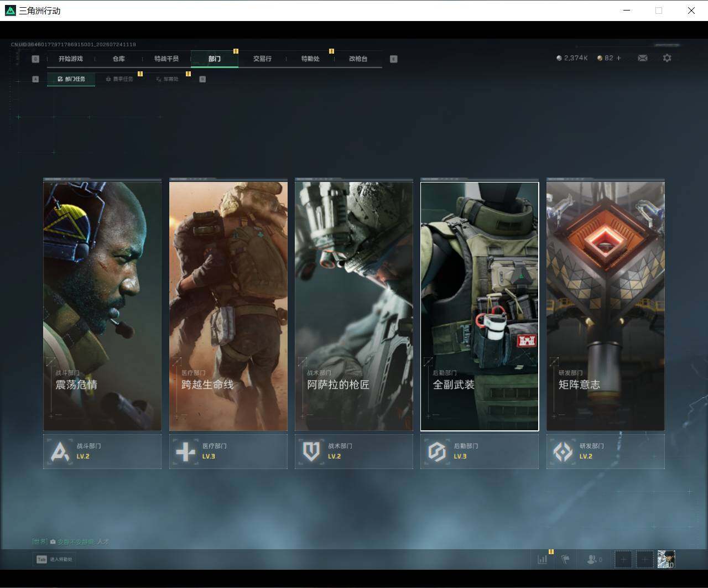Open the 特勤处 tab
This screenshot has width=708, height=588.
(310, 59)
